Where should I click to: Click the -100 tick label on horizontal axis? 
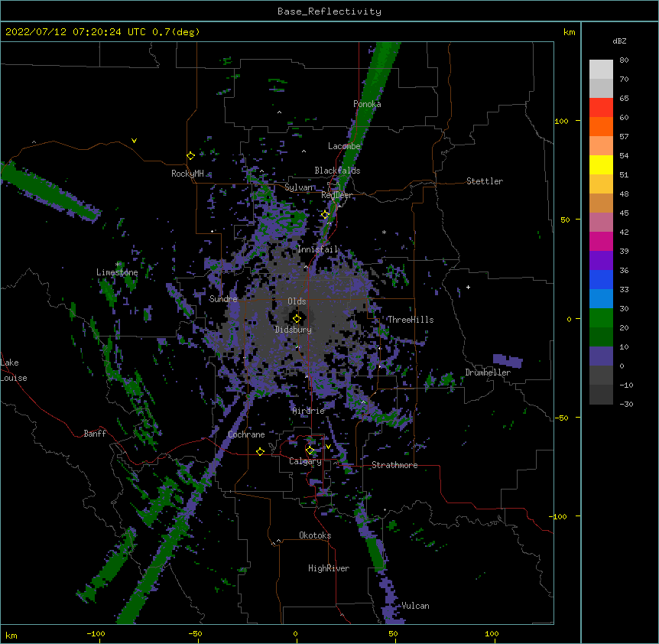tap(96, 633)
